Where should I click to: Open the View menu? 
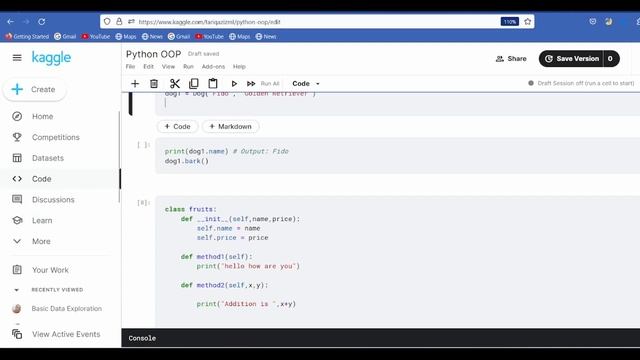(168, 67)
